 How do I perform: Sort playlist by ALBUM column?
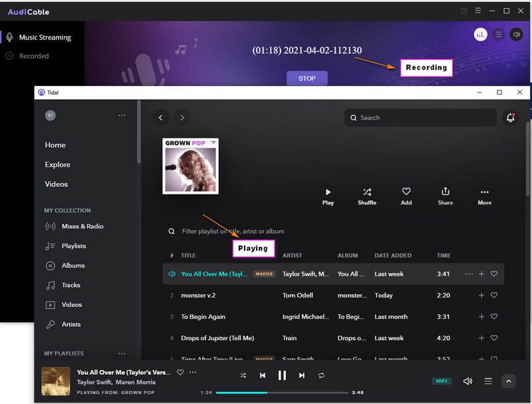(347, 256)
